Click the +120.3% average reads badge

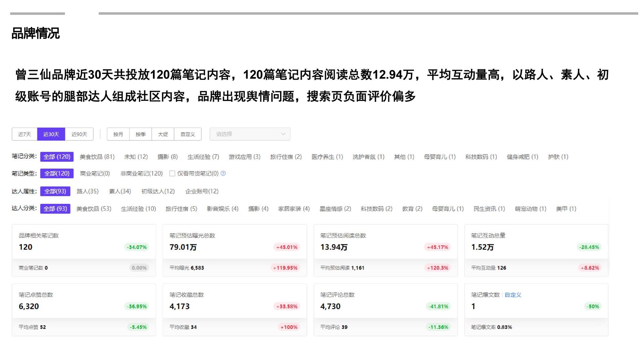click(x=437, y=268)
